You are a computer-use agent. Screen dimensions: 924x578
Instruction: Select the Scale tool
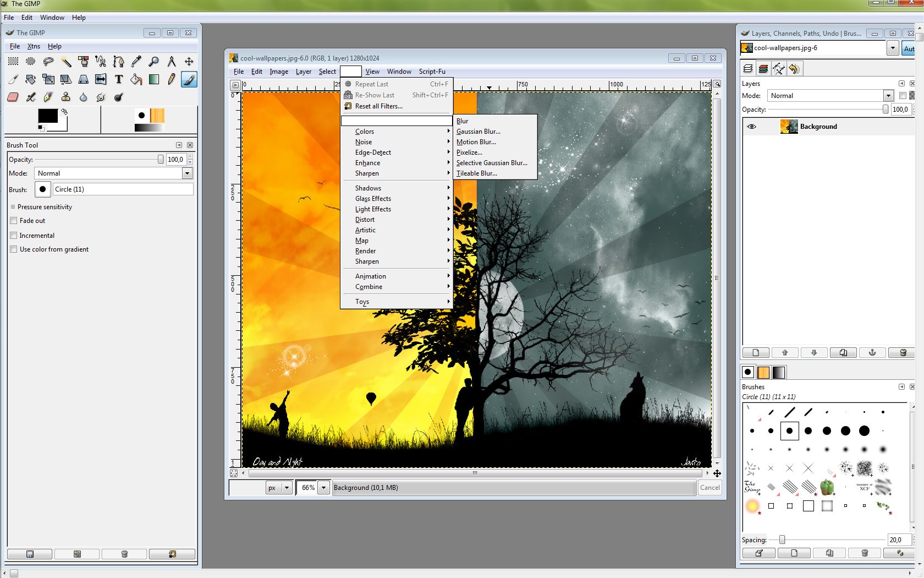(x=48, y=79)
